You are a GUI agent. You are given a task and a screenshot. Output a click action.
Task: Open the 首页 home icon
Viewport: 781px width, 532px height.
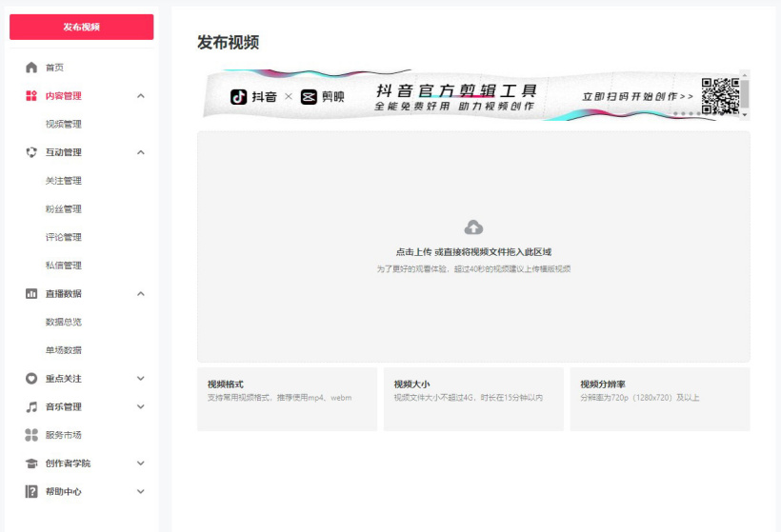click(x=31, y=68)
